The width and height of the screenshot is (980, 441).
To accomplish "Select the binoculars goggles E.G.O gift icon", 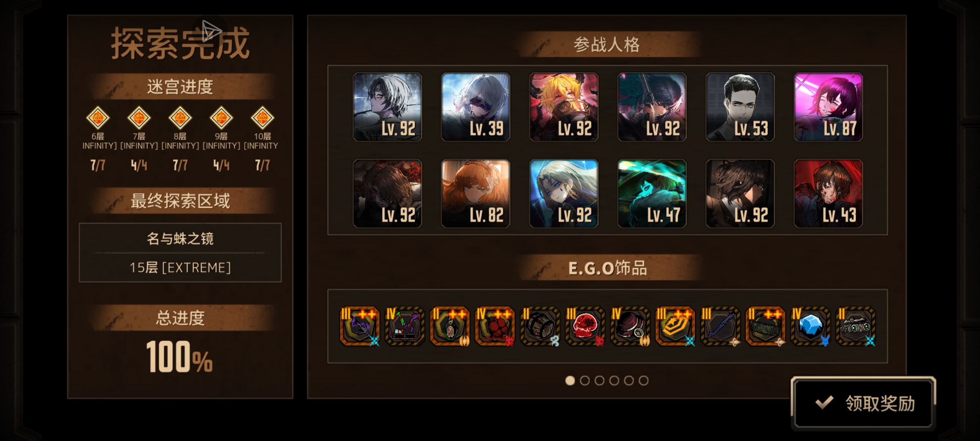I will [855, 326].
